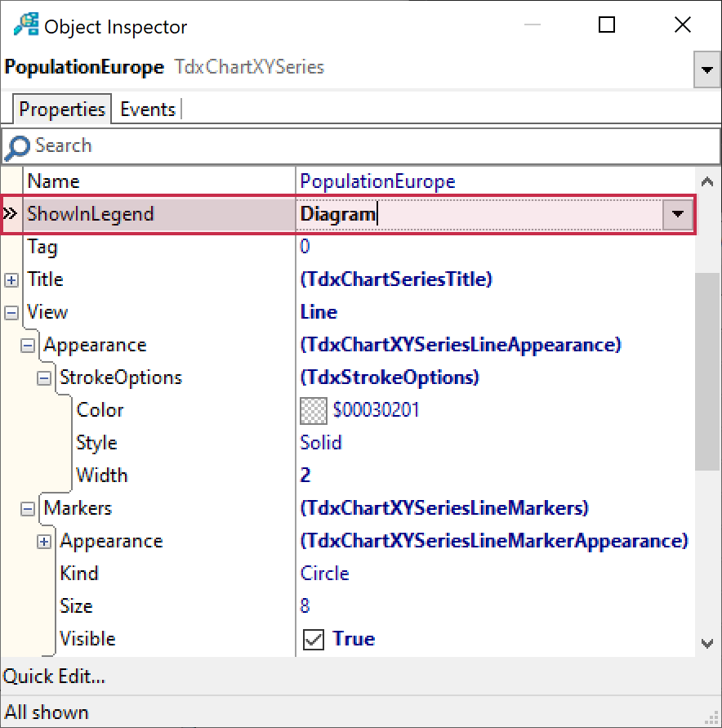722x728 pixels.
Task: Click the stroke Color swatch
Action: click(x=314, y=410)
